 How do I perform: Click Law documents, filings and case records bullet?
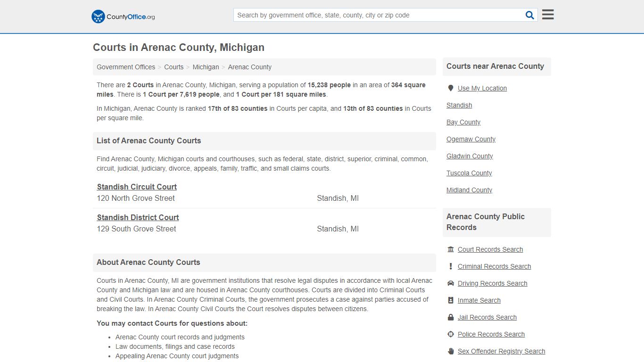tap(175, 346)
